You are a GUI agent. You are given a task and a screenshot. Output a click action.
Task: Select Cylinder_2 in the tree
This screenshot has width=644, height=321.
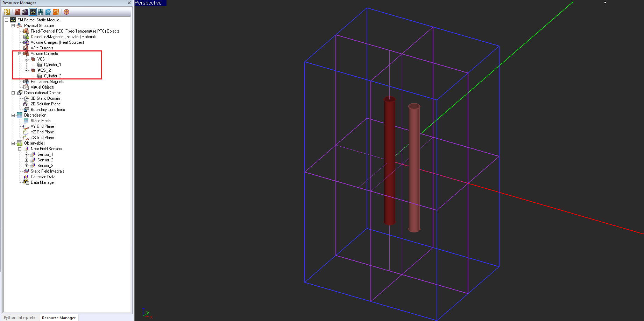coord(53,76)
